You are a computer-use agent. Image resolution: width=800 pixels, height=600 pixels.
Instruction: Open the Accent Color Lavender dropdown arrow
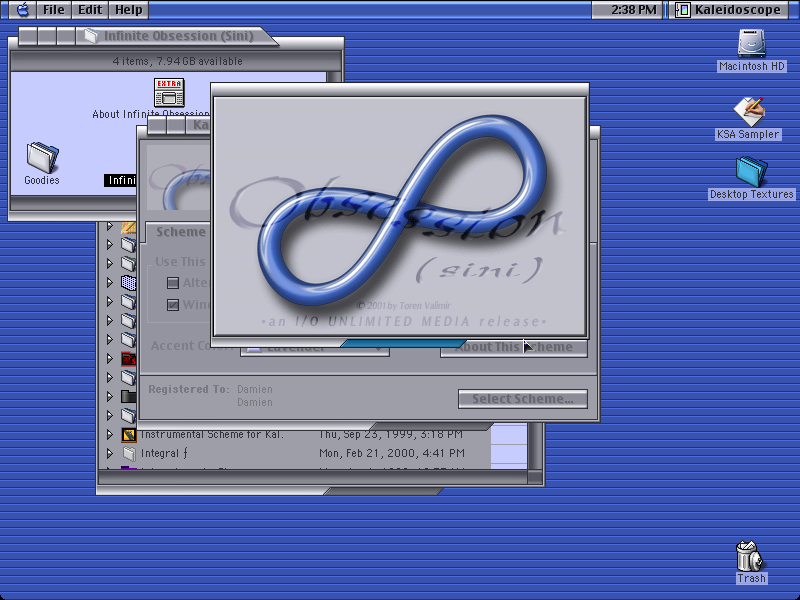tap(379, 349)
